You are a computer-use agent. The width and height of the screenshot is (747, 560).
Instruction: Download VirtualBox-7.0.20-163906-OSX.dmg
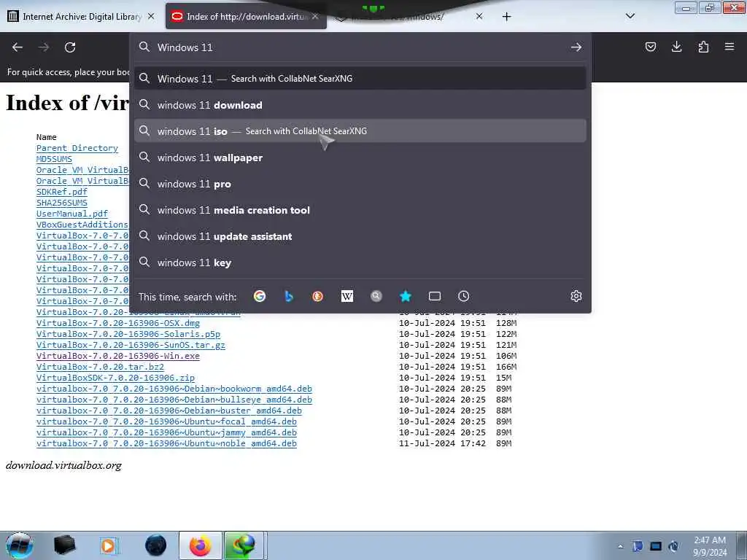118,323
